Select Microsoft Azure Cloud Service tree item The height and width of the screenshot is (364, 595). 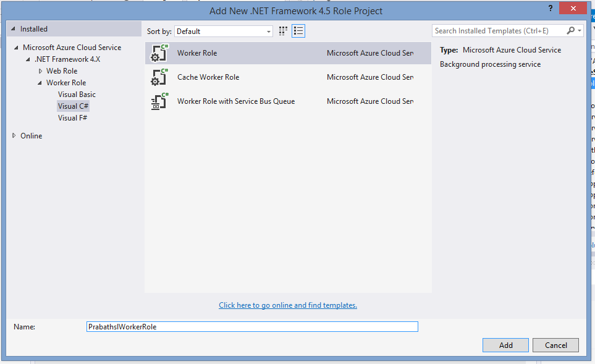click(72, 48)
